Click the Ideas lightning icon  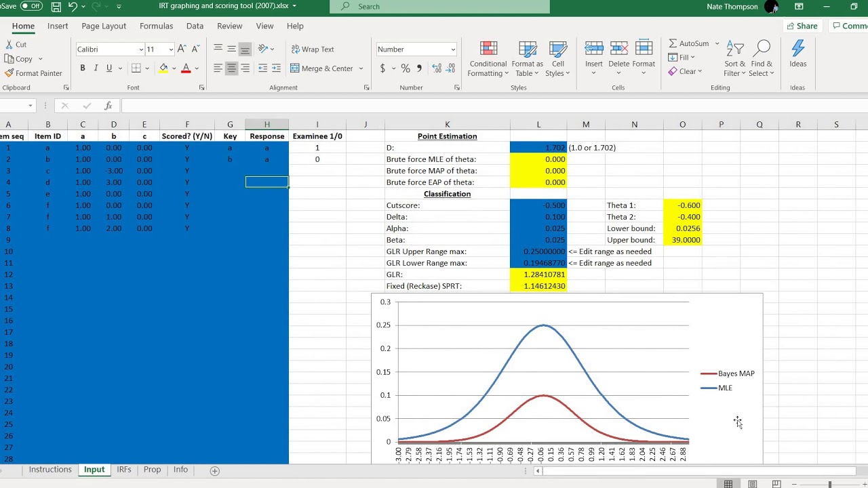point(797,49)
